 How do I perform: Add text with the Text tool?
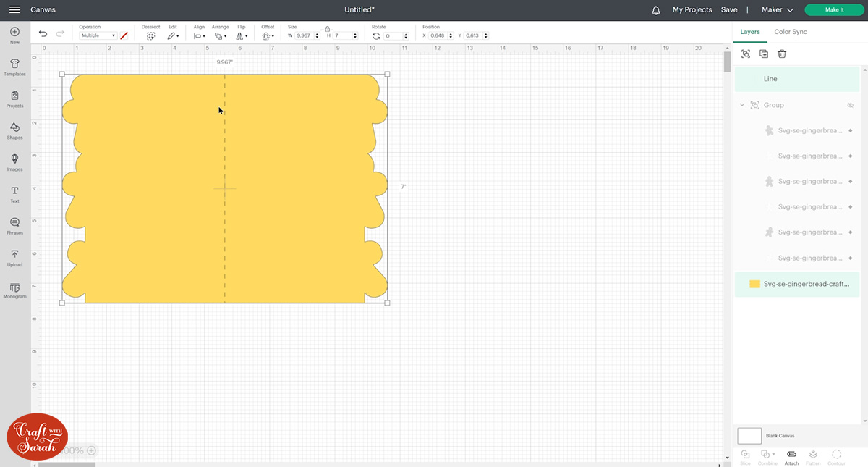[14, 193]
